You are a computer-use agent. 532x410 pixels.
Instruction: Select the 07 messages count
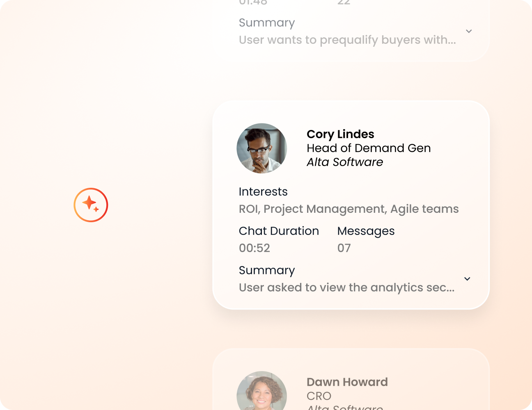coord(344,248)
